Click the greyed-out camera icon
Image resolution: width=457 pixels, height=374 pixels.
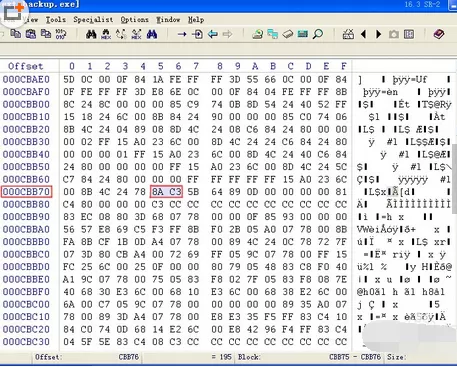coord(394,34)
